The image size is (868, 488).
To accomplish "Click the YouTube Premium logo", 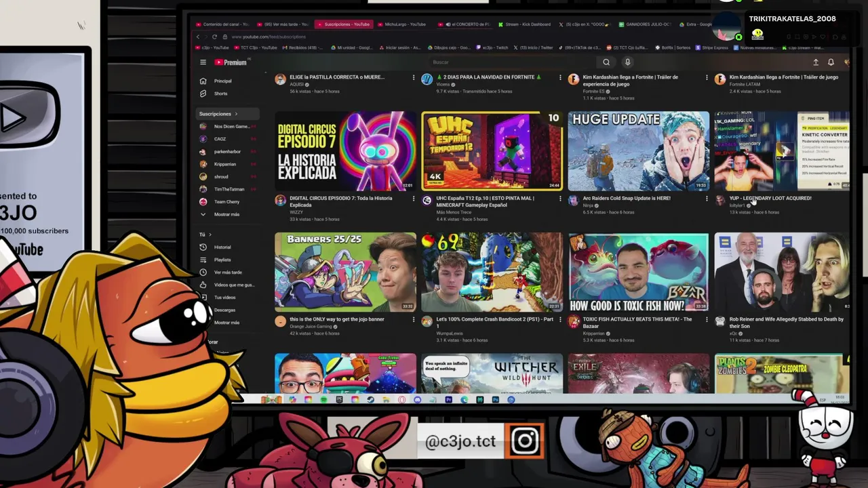I will (231, 62).
